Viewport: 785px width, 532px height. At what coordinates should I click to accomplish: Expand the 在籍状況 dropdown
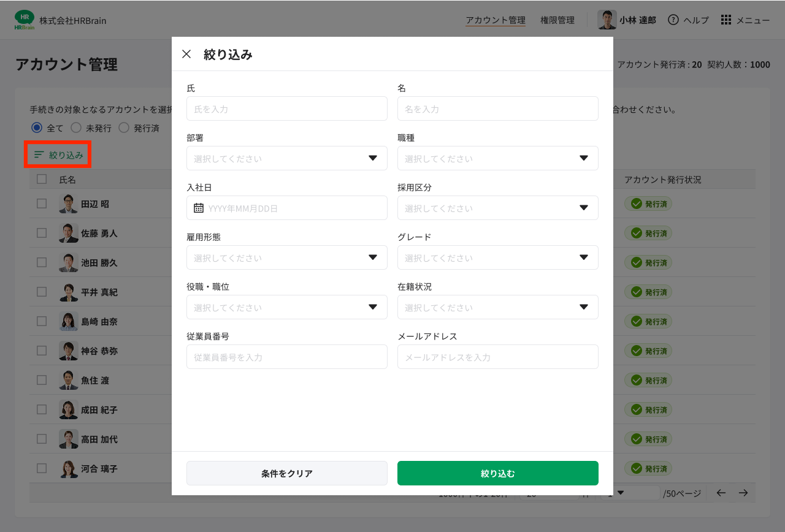click(x=497, y=307)
